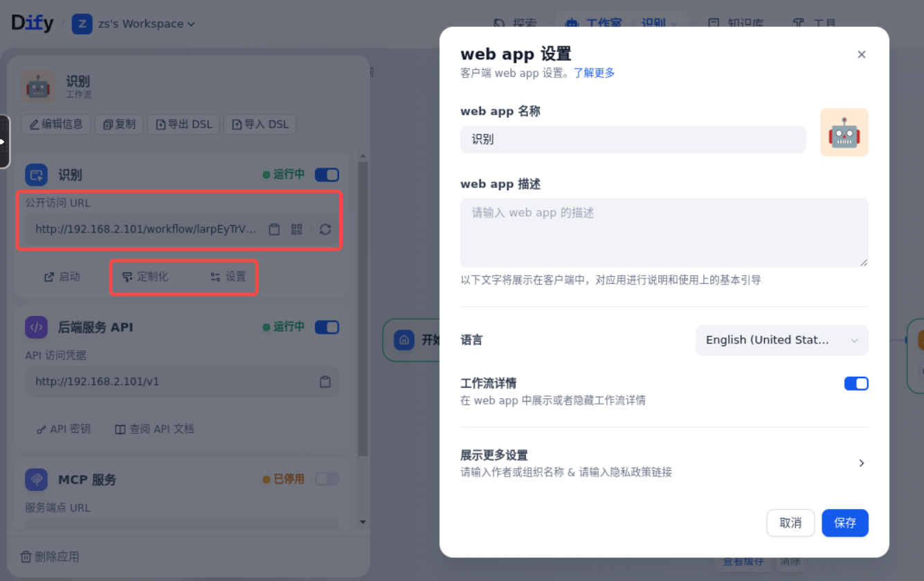Show the QR code for the public URL

click(296, 229)
